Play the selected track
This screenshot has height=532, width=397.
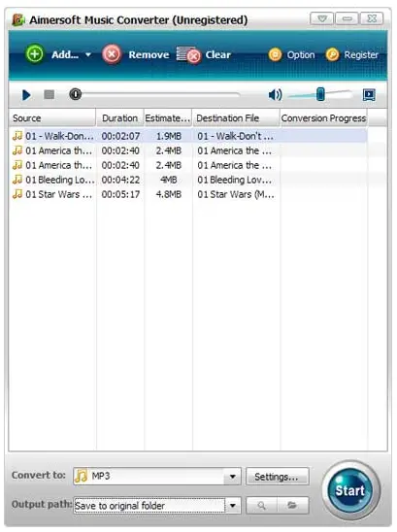(26, 95)
